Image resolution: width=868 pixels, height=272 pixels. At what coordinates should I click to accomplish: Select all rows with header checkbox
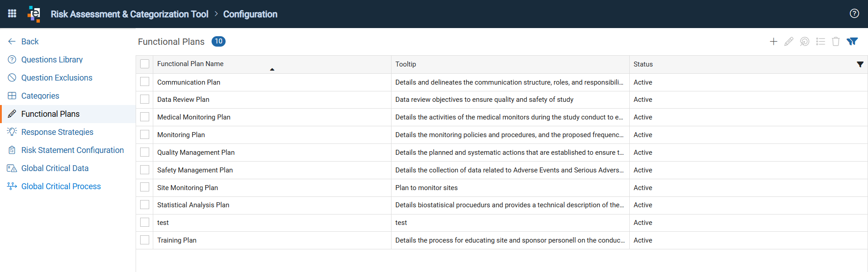click(145, 64)
